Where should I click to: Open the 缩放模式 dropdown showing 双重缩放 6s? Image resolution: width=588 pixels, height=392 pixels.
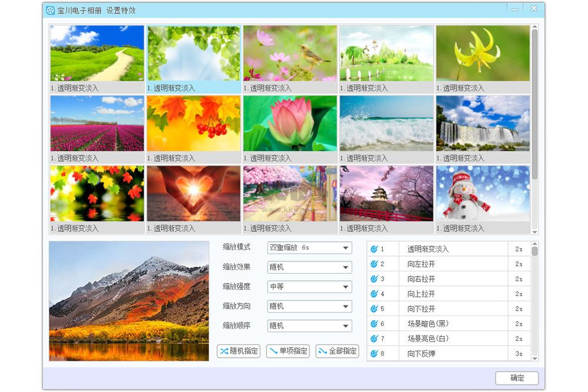[x=309, y=248]
